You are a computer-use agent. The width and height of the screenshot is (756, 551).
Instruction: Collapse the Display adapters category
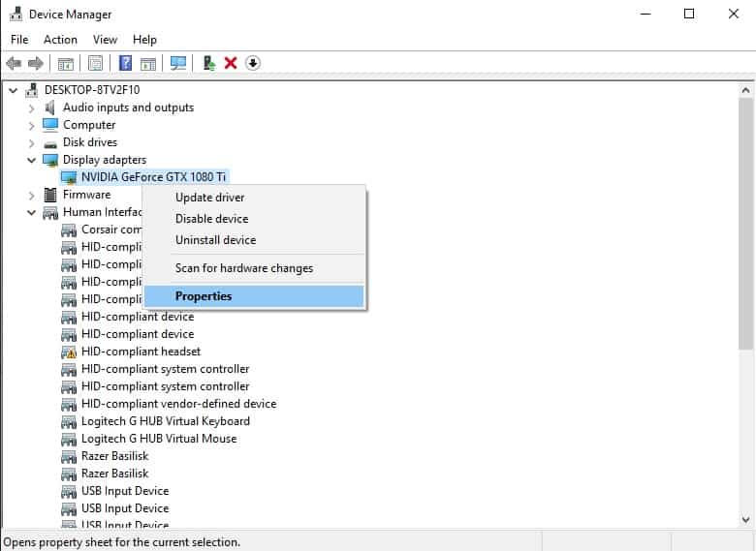[x=32, y=160]
